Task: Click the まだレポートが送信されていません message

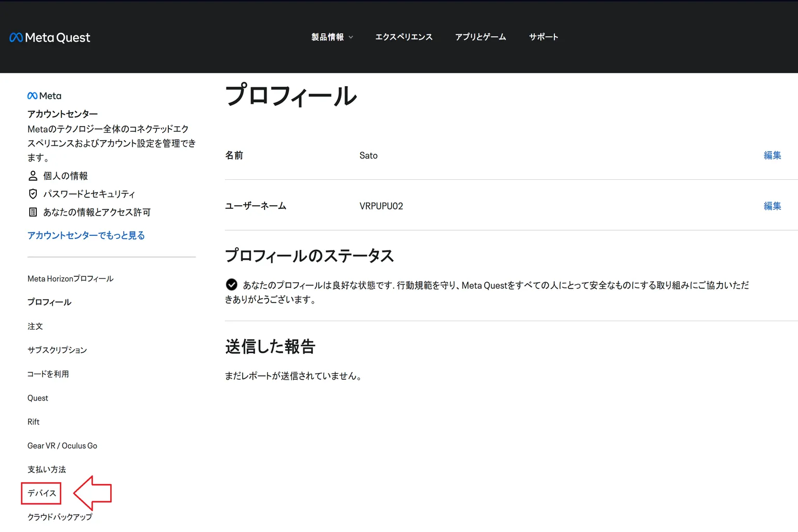Action: pyautogui.click(x=294, y=376)
